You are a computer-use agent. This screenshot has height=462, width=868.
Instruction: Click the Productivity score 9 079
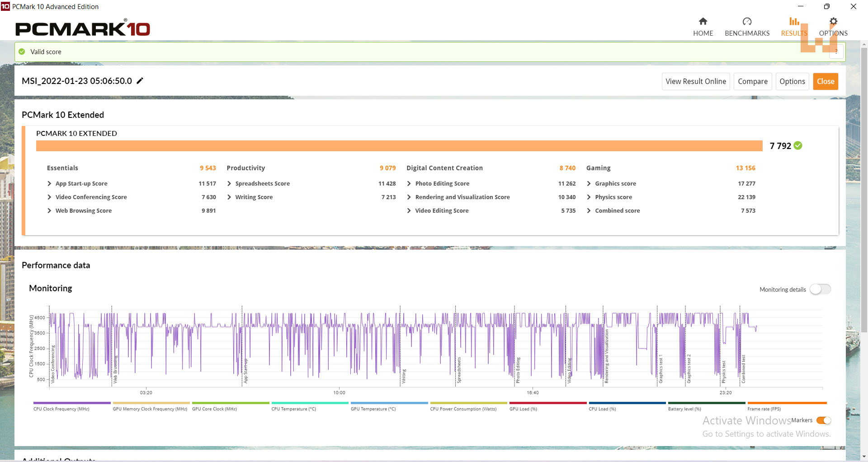(x=388, y=168)
